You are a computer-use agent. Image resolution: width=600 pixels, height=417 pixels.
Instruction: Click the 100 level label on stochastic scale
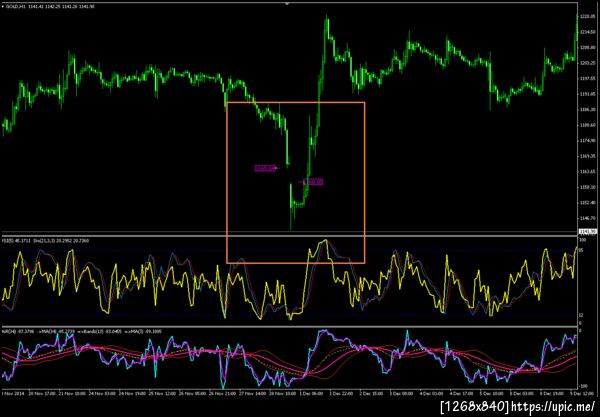[583, 239]
